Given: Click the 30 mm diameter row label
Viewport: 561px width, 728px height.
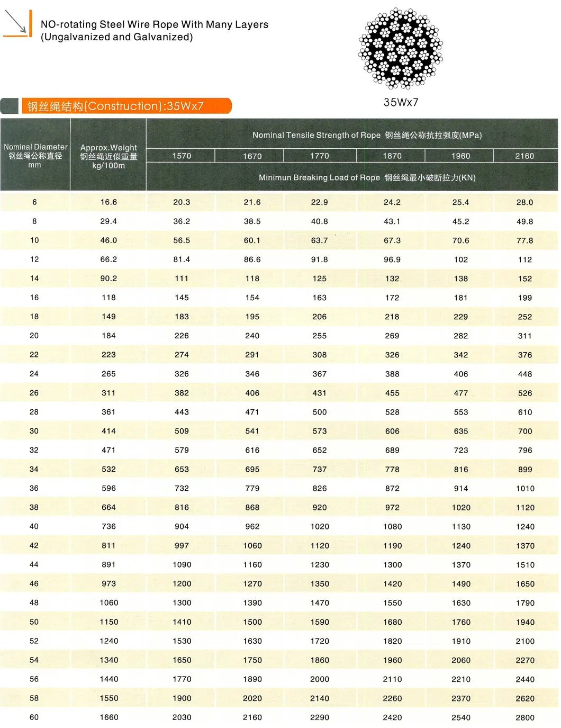Looking at the screenshot, I should pyautogui.click(x=34, y=431).
